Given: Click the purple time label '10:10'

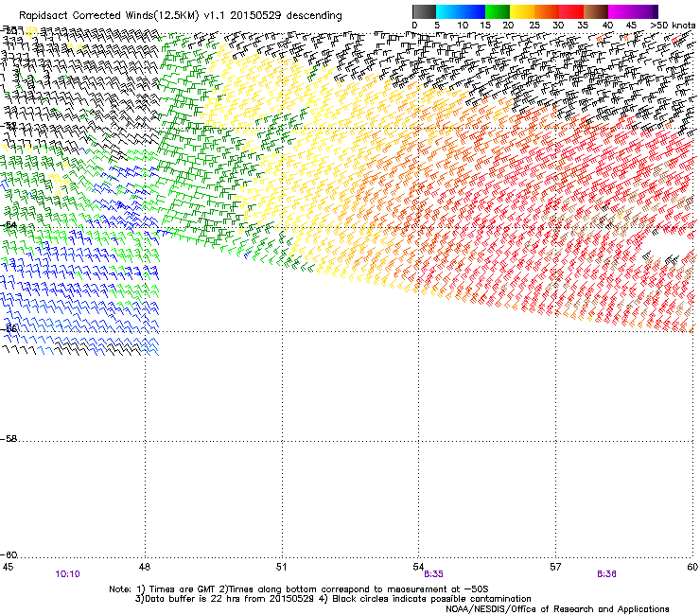Looking at the screenshot, I should [68, 574].
